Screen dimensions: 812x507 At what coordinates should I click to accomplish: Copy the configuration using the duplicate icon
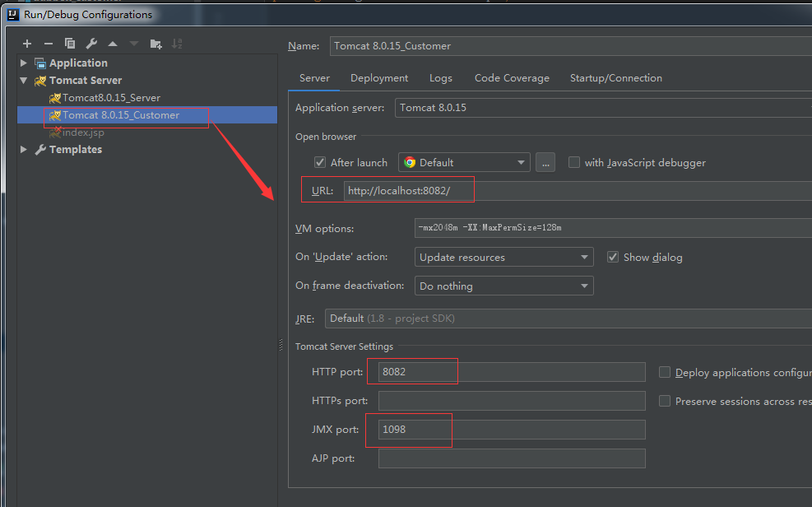tap(70, 44)
